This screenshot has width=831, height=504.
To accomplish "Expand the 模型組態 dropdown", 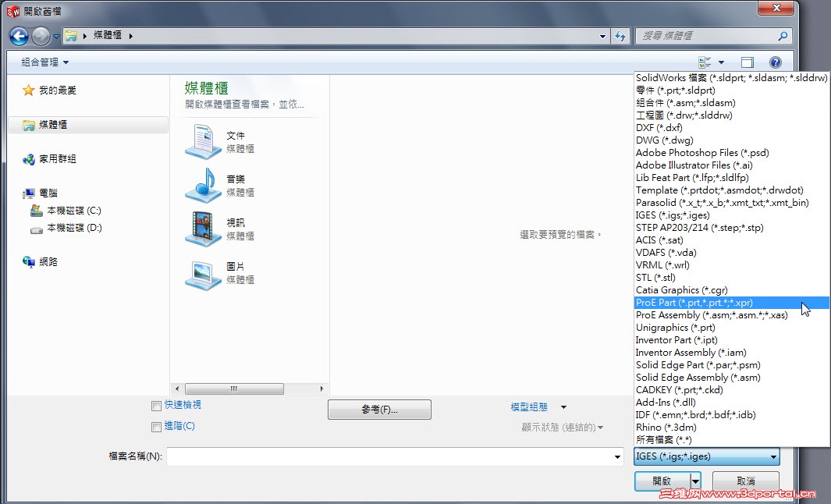I will 563,407.
